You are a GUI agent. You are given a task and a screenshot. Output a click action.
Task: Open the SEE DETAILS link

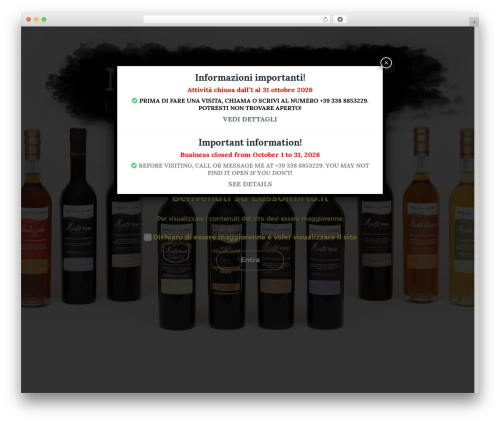(x=250, y=184)
